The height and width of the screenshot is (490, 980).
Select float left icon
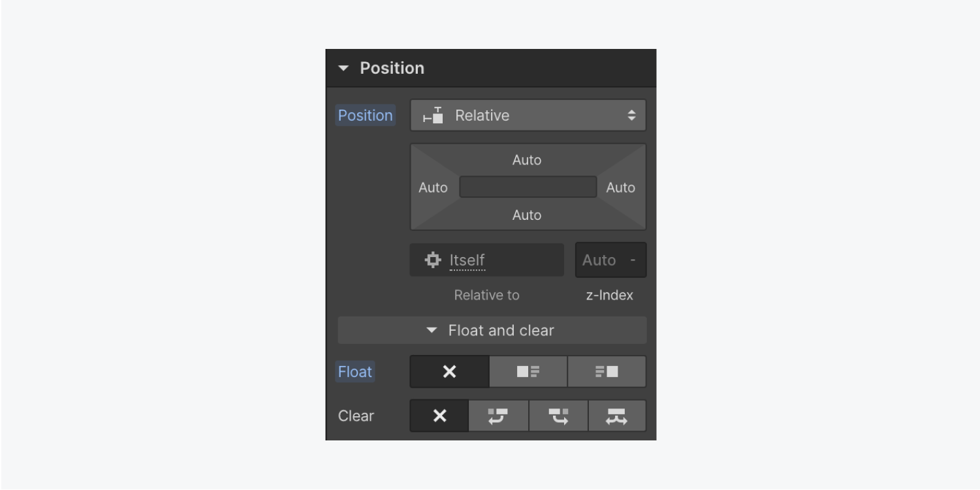[x=528, y=372]
